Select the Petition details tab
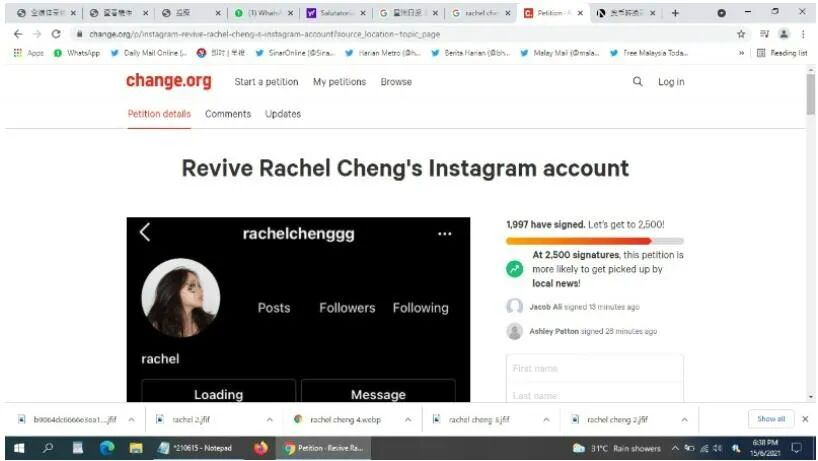The height and width of the screenshot is (461, 818). pyautogui.click(x=159, y=114)
